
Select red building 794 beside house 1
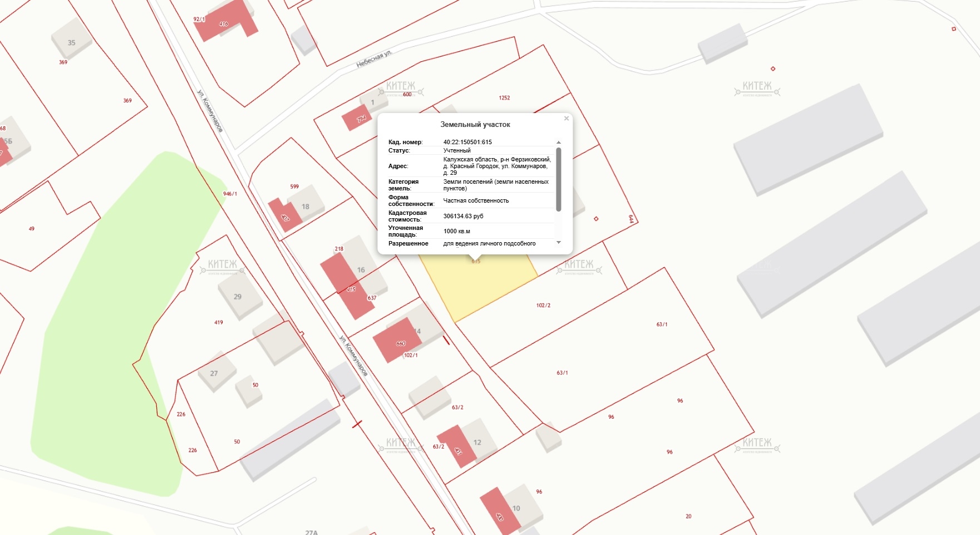pos(356,119)
